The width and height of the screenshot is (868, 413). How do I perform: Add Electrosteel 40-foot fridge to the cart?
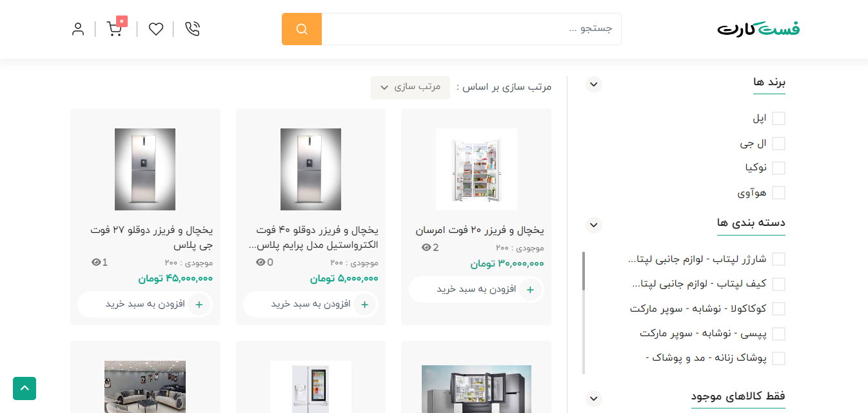tap(311, 304)
